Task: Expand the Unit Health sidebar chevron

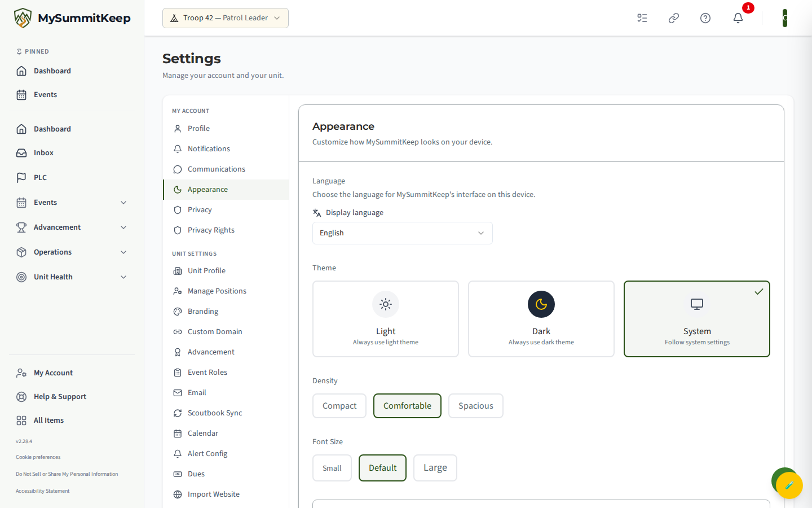Action: (123, 277)
